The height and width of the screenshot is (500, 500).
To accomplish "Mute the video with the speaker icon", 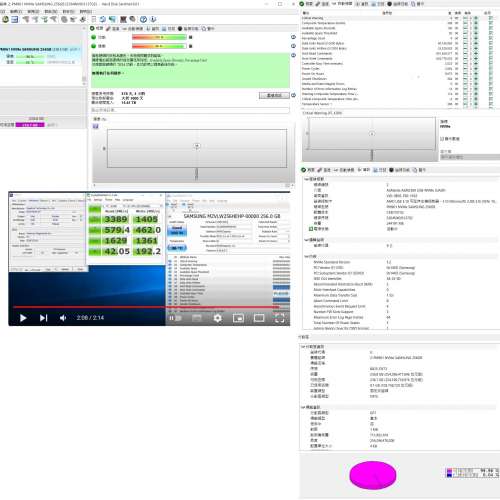I will 63,318.
